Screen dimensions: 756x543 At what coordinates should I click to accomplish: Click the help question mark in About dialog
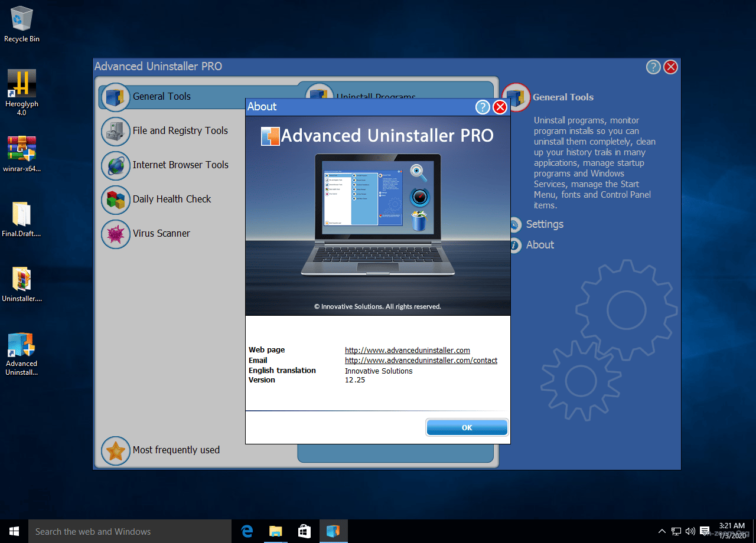coord(483,107)
